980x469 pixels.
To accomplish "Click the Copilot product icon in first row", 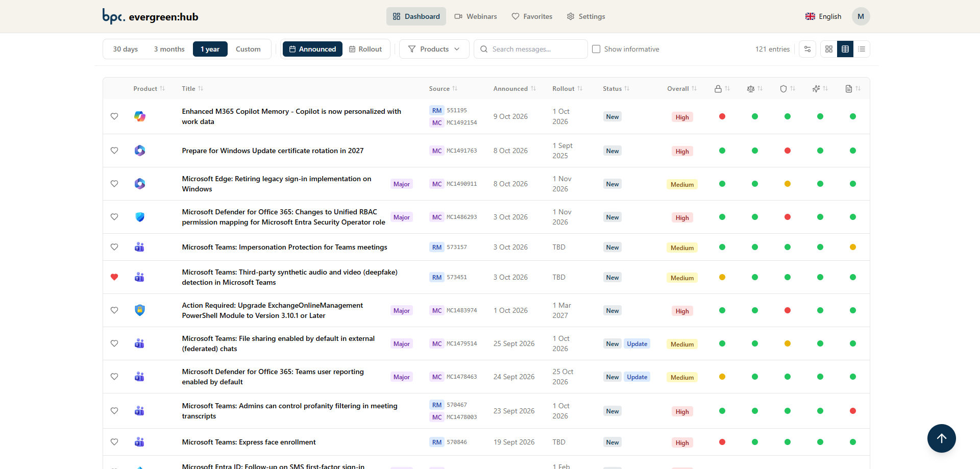I will [140, 116].
